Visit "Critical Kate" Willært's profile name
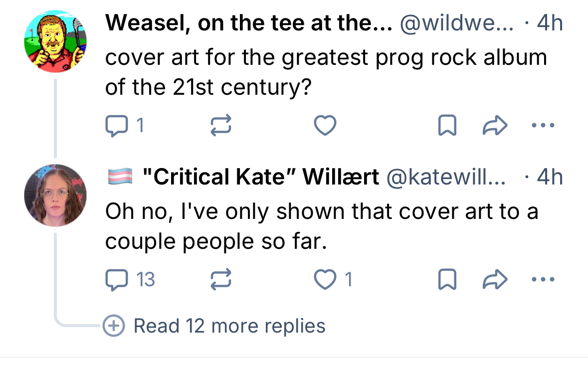Viewport: 588px width, 368px height. [260, 177]
